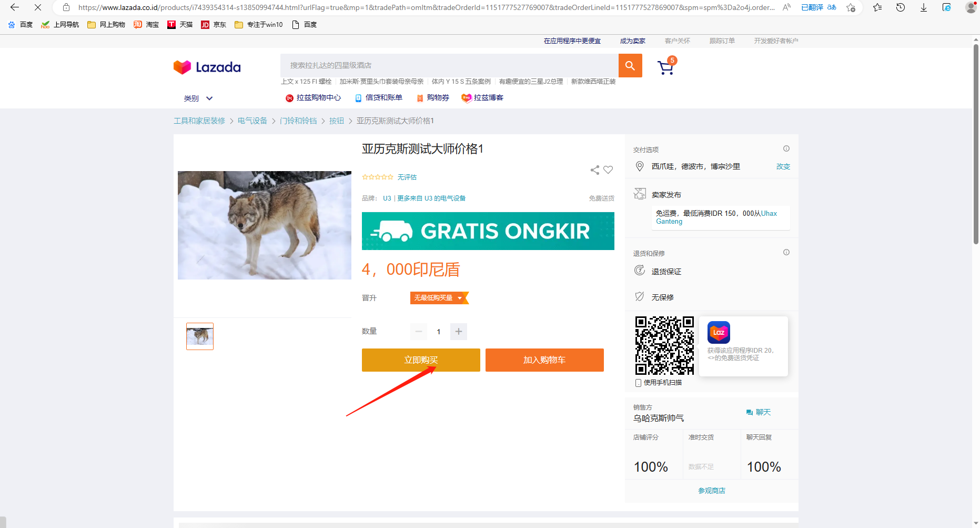Click the browser downloads icon
Image resolution: width=980 pixels, height=528 pixels.
pos(923,7)
